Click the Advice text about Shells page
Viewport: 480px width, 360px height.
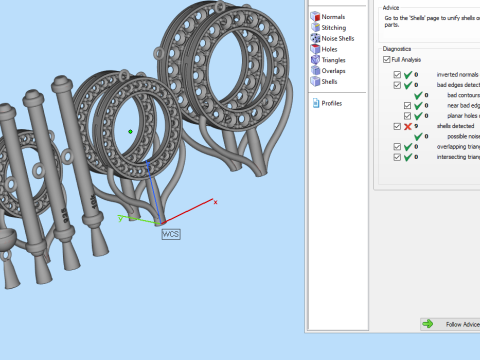(432, 21)
